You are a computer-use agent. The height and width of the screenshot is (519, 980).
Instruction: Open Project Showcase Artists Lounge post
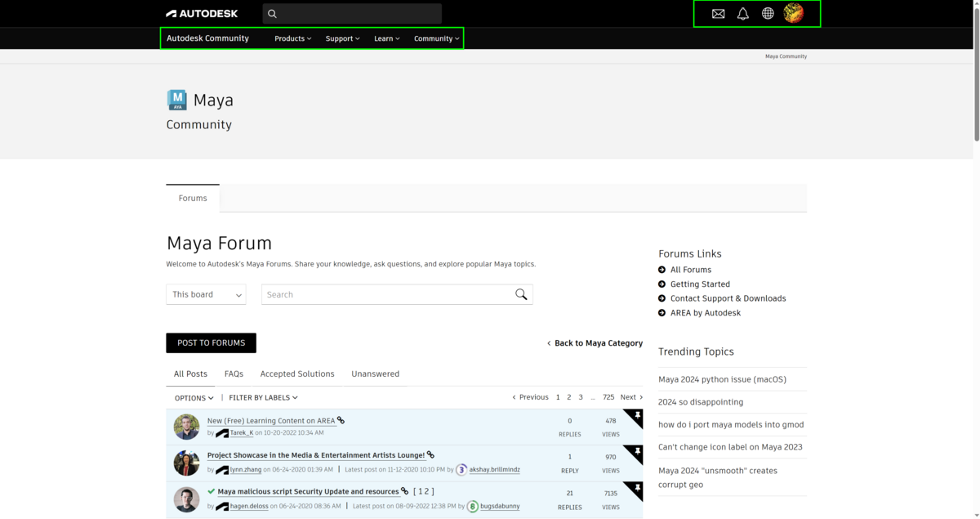tap(316, 455)
